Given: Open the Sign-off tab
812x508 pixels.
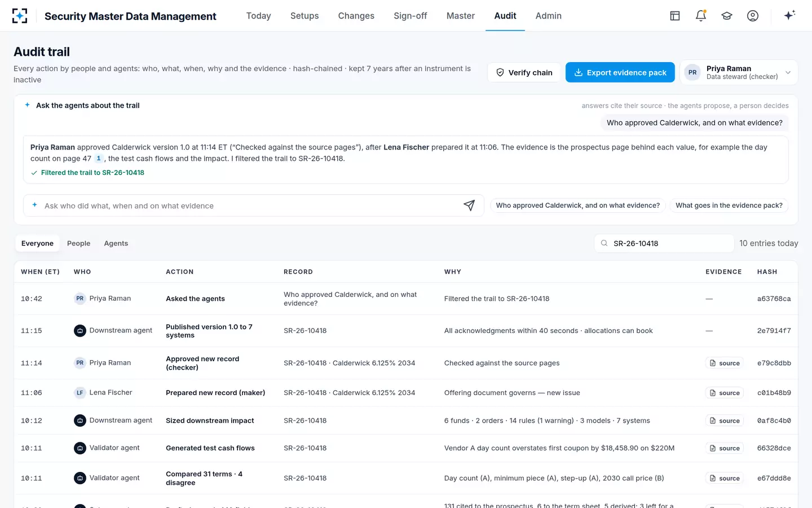Looking at the screenshot, I should click(411, 16).
